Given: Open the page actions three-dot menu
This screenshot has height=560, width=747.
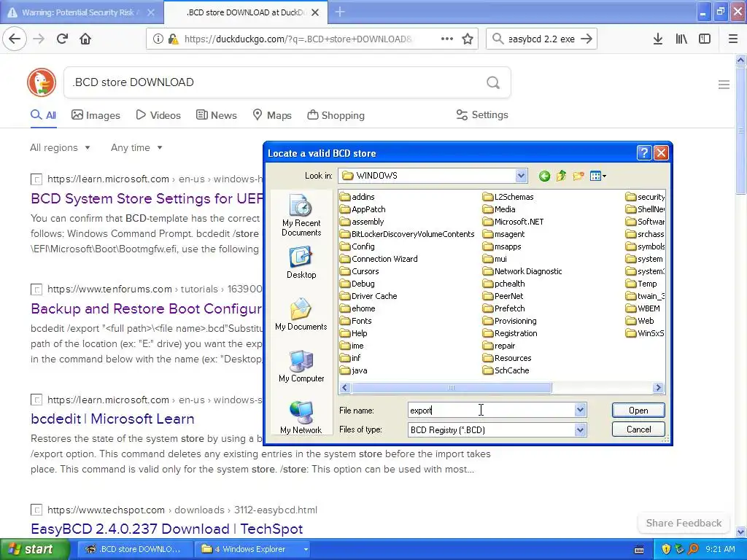Looking at the screenshot, I should [x=447, y=39].
